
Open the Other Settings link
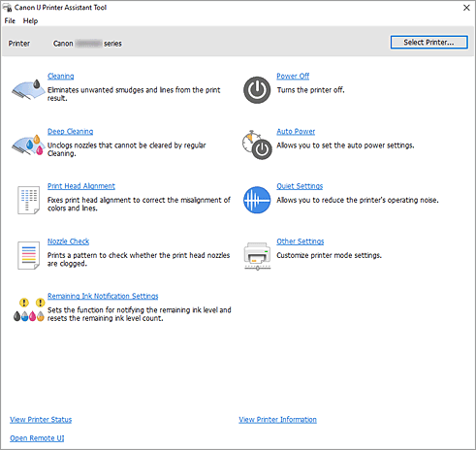pyautogui.click(x=301, y=241)
